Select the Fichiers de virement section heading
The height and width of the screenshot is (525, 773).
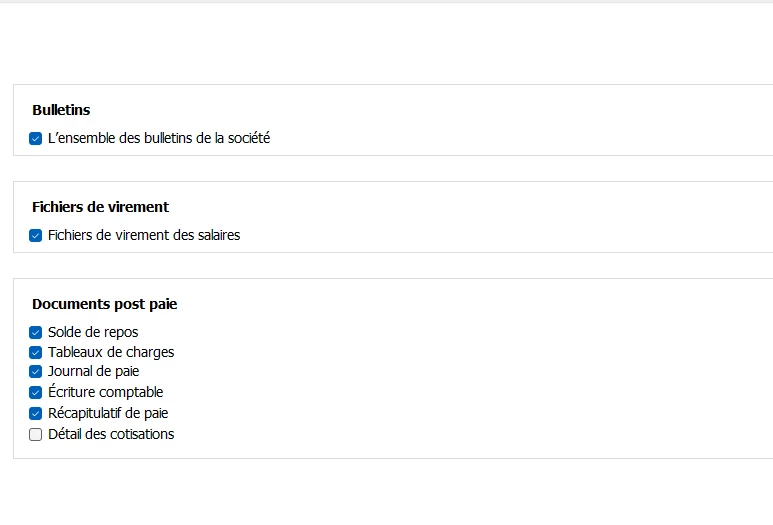[x=100, y=207]
